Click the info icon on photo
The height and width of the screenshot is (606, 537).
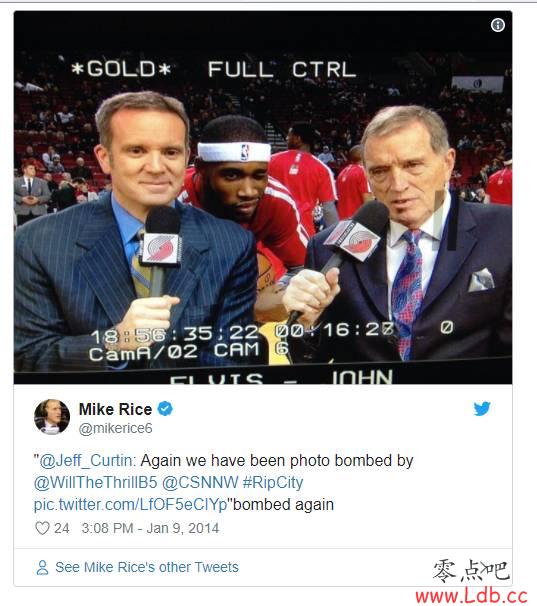[498, 25]
